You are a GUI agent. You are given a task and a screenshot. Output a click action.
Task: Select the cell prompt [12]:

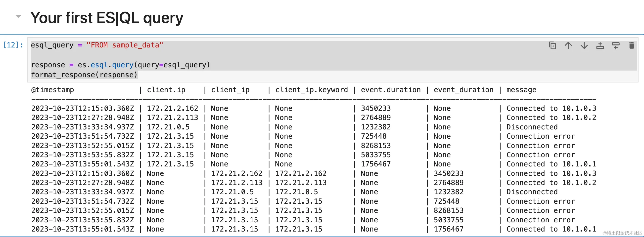click(x=13, y=45)
